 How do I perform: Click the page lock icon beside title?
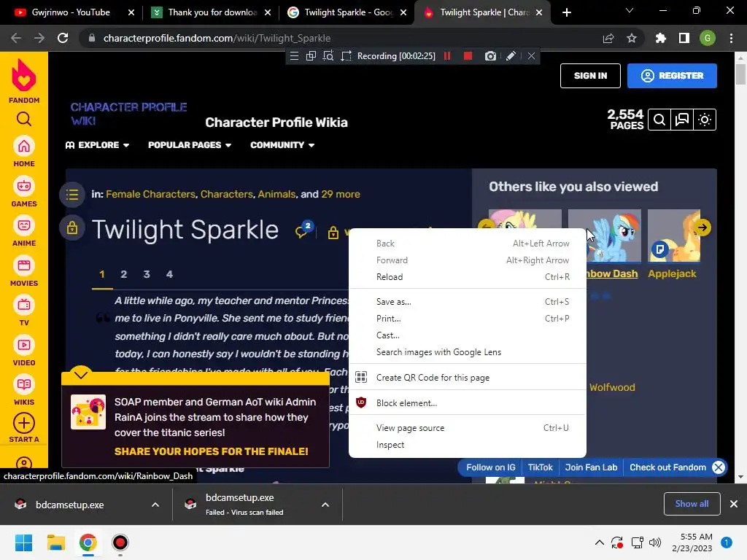click(72, 228)
